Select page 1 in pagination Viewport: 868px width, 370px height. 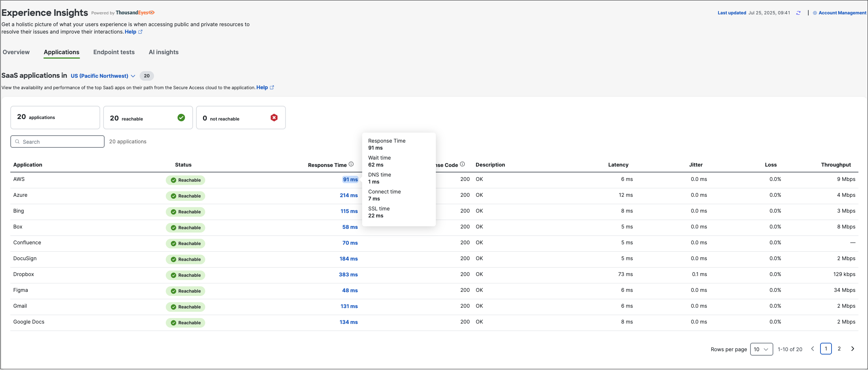point(826,349)
